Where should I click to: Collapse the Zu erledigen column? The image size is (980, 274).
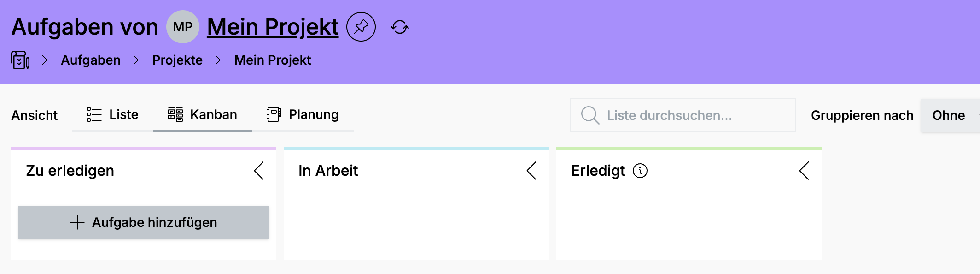[259, 171]
